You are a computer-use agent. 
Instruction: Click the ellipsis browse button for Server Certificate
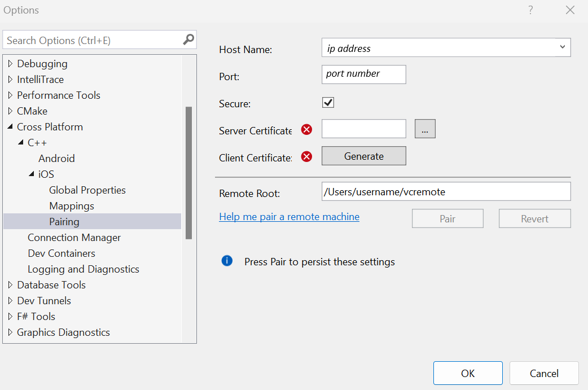coord(425,129)
